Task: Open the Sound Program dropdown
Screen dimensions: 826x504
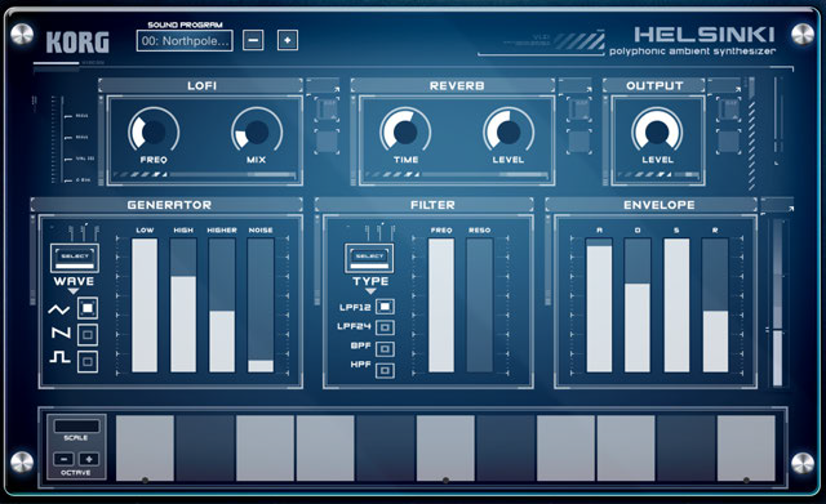Action: point(185,41)
